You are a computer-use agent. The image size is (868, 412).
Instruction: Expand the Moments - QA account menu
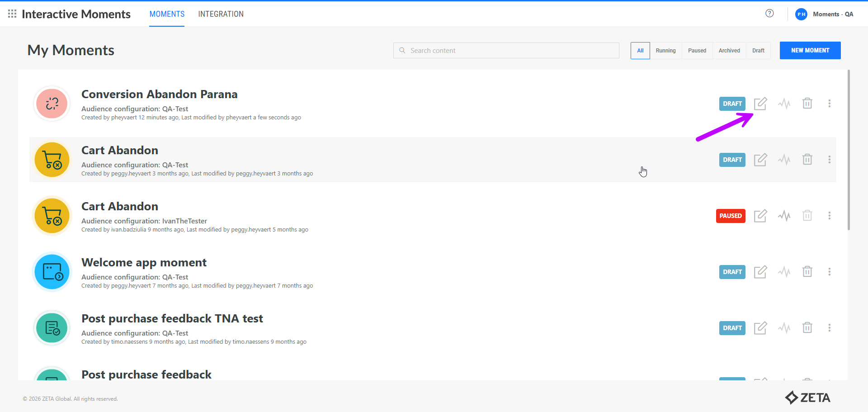click(825, 14)
